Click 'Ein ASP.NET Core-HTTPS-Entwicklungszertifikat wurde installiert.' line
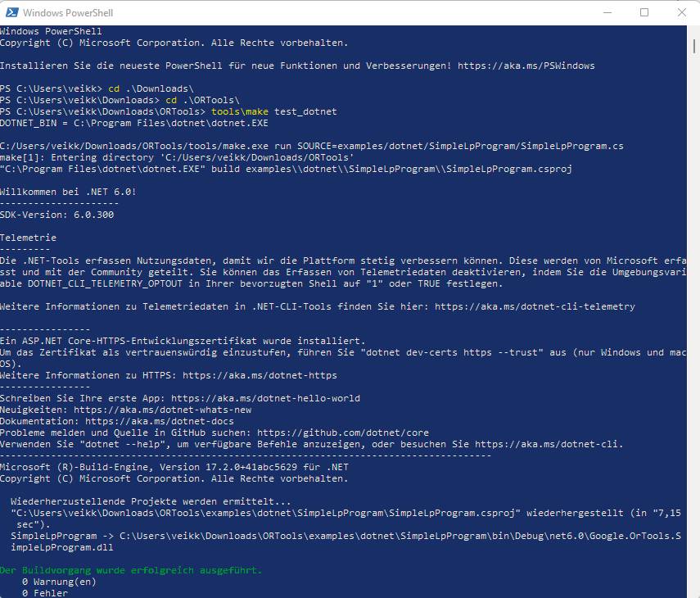The width and height of the screenshot is (700, 598). 183,341
